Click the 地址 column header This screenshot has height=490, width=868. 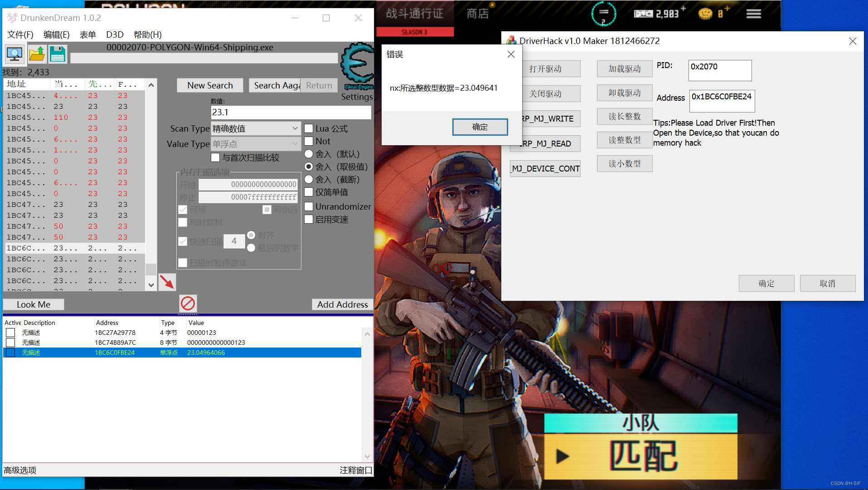[27, 84]
